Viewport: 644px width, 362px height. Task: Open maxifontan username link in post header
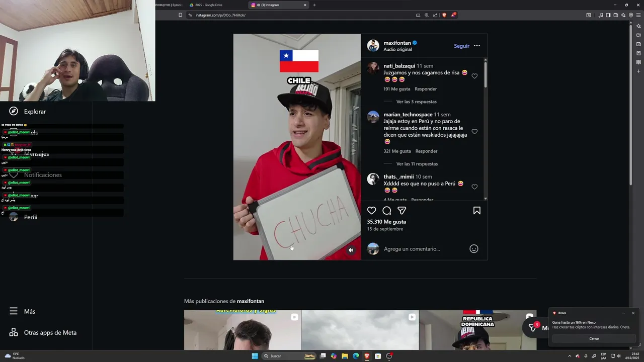(x=397, y=43)
